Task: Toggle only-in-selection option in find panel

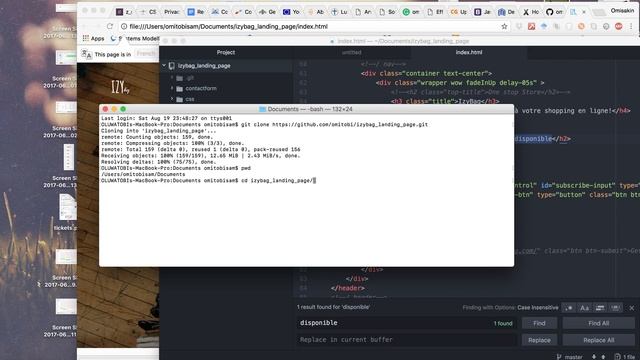Action: pos(600,308)
